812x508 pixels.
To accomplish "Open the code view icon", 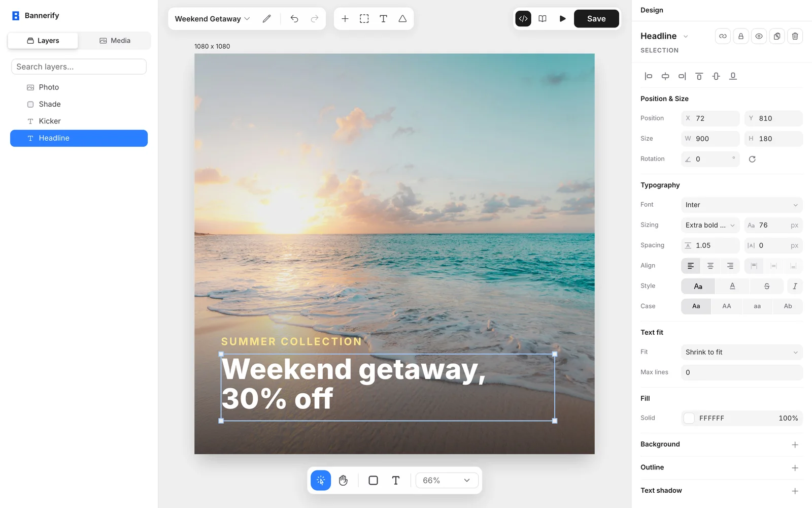I will pyautogui.click(x=523, y=19).
